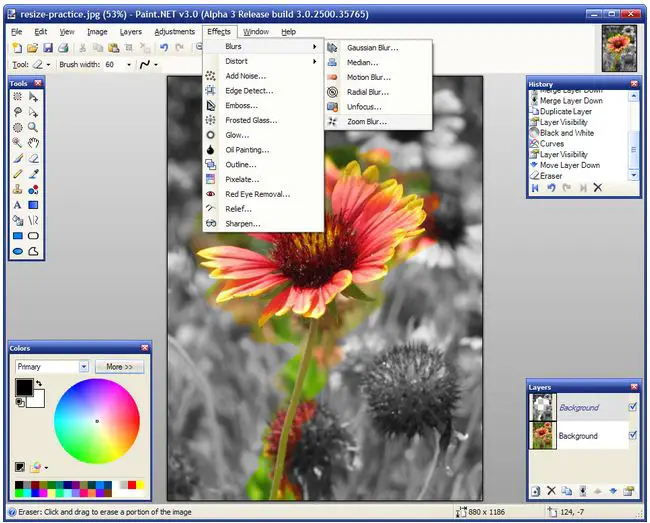This screenshot has width=650, height=523.
Task: Click the Print toolbar icon
Action: (x=63, y=48)
